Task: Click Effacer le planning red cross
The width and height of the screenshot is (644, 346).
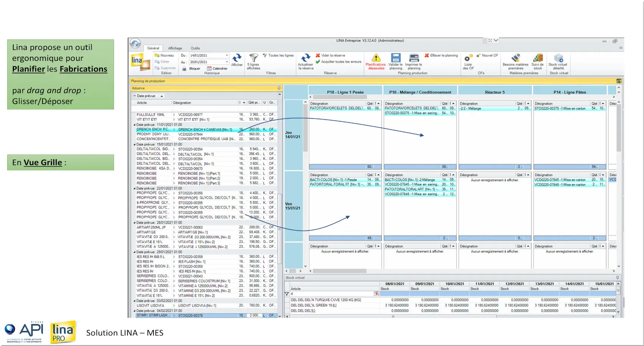Action: pos(427,55)
